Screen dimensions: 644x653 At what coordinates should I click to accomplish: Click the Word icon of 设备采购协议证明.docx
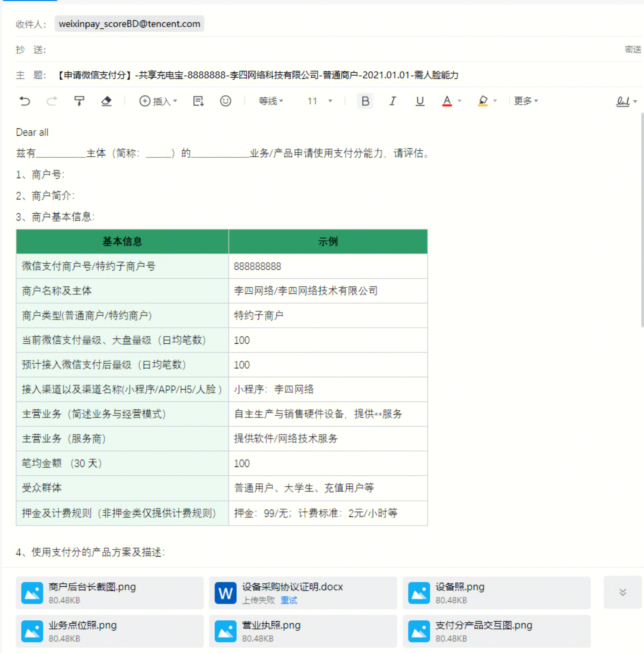tap(226, 593)
